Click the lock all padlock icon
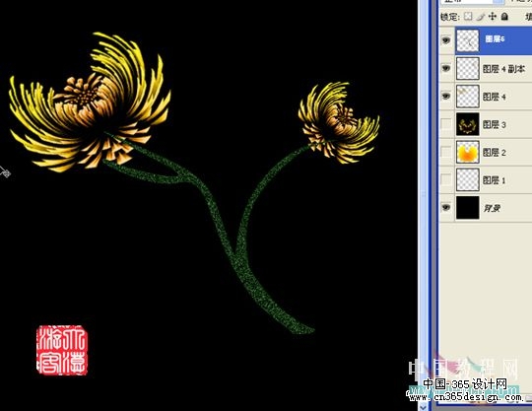532x411 pixels. (x=504, y=16)
